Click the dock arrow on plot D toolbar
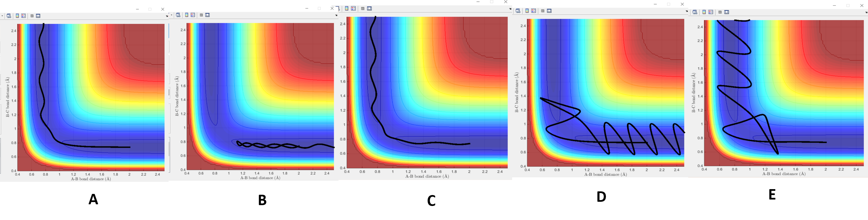The width and height of the screenshot is (868, 220). pos(687,12)
